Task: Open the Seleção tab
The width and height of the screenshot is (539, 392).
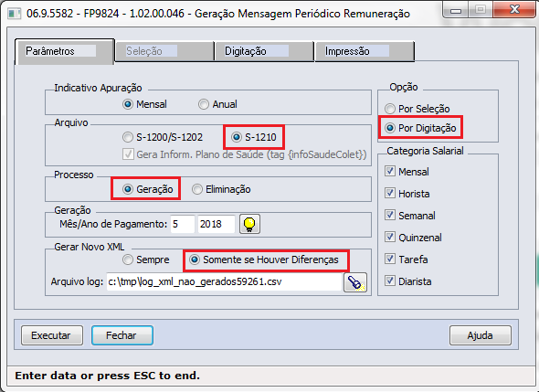Action: click(164, 51)
